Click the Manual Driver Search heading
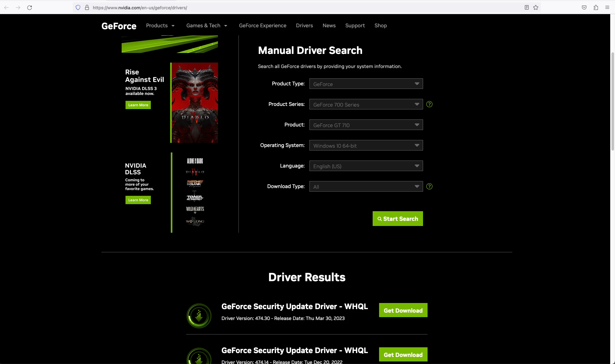The height and width of the screenshot is (364, 615). coord(310,50)
